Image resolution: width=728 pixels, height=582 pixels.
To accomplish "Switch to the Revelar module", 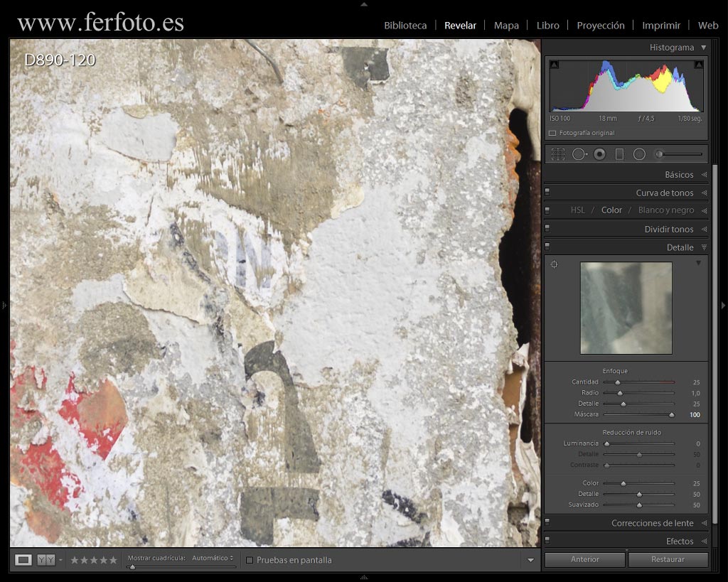I will pos(460,26).
